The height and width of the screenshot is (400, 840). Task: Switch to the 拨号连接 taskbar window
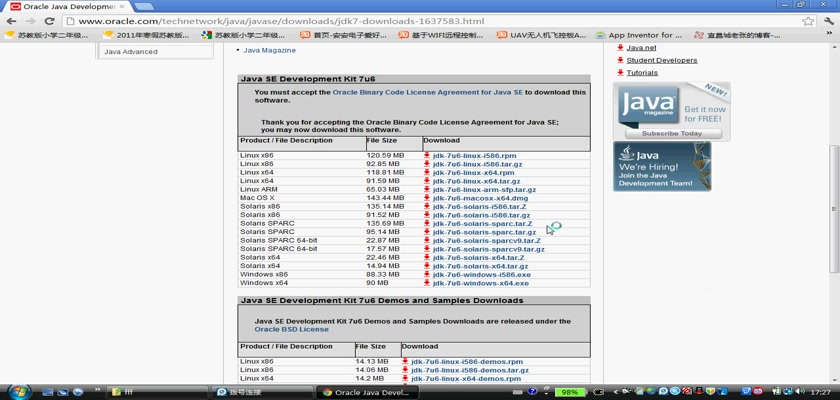(x=262, y=392)
